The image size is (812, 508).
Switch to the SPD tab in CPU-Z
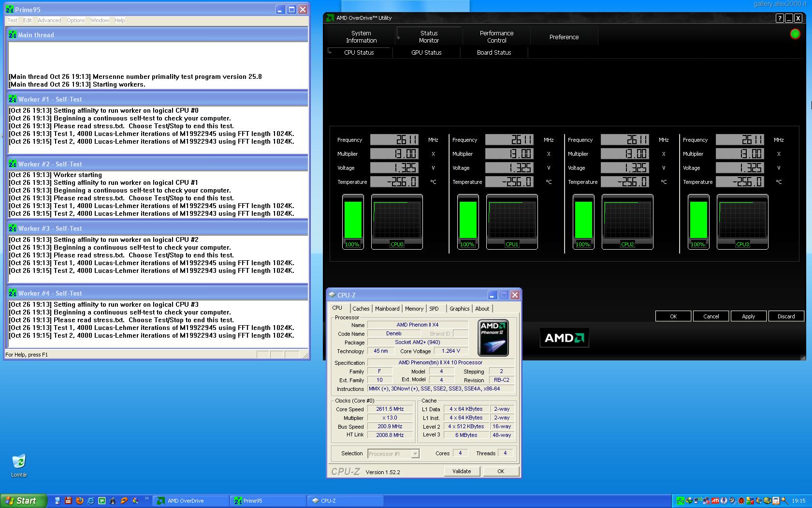[x=434, y=309]
